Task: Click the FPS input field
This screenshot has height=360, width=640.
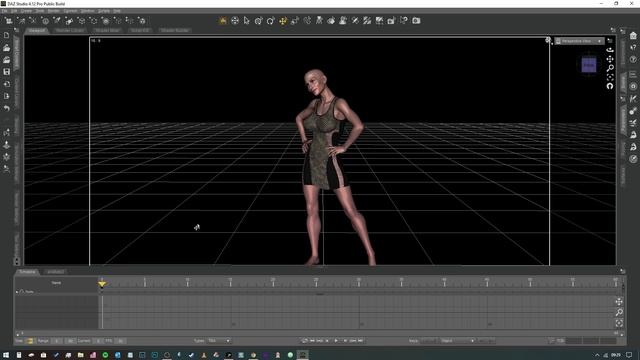Action: click(120, 341)
